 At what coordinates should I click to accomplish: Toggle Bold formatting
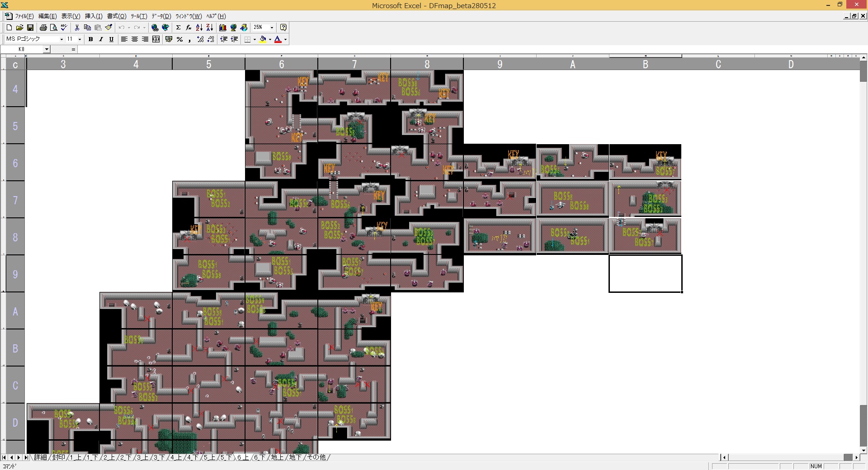(x=90, y=39)
